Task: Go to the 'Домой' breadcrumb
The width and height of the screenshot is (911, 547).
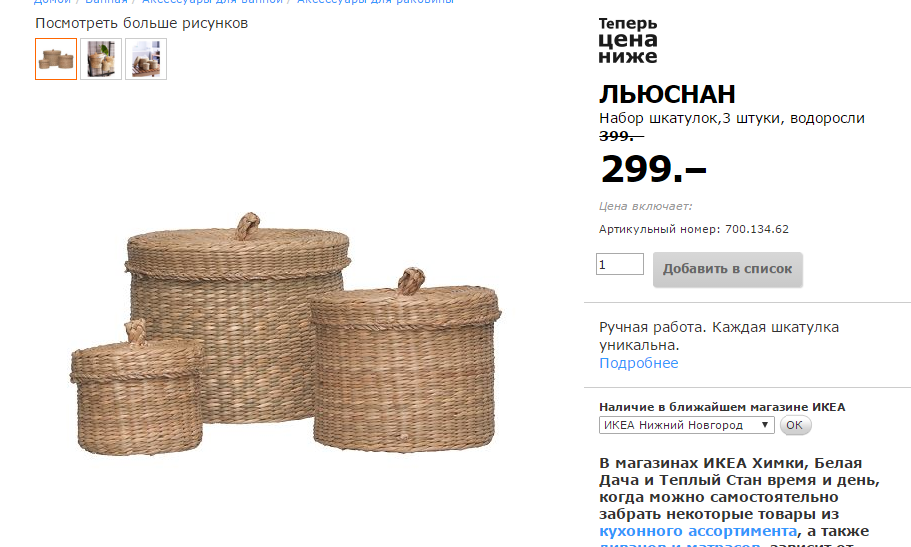Action: pyautogui.click(x=52, y=2)
